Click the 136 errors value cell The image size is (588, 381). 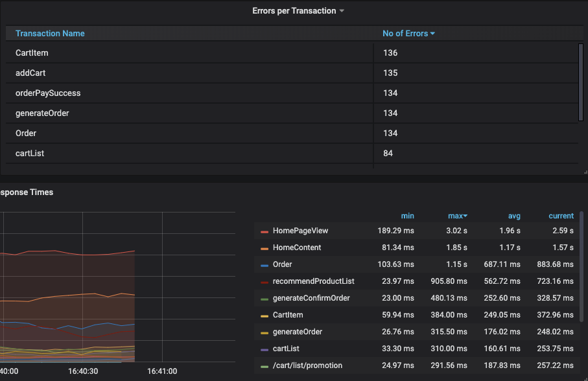[390, 53]
